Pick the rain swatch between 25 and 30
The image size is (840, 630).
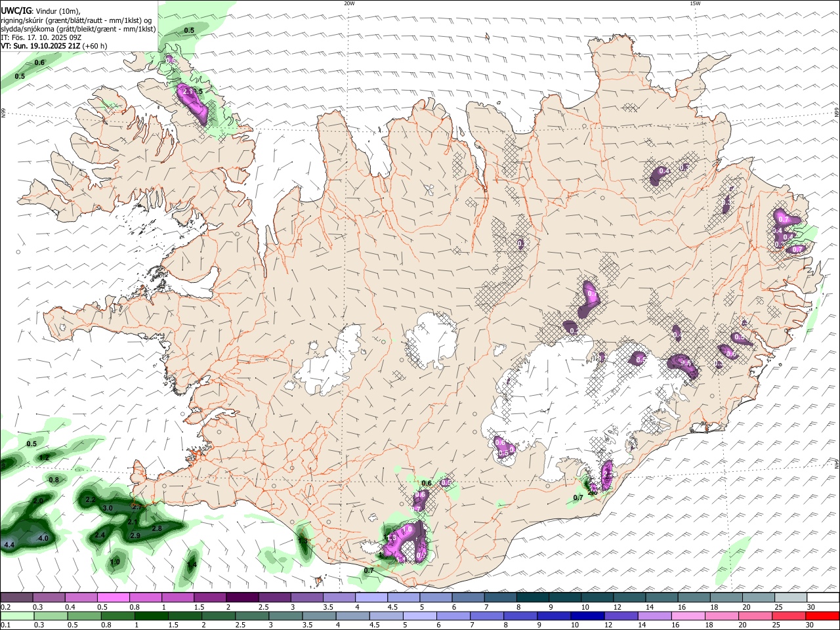tap(788, 616)
